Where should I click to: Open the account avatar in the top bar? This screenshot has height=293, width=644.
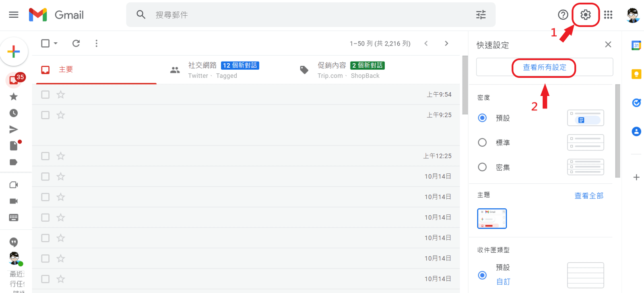point(633,15)
